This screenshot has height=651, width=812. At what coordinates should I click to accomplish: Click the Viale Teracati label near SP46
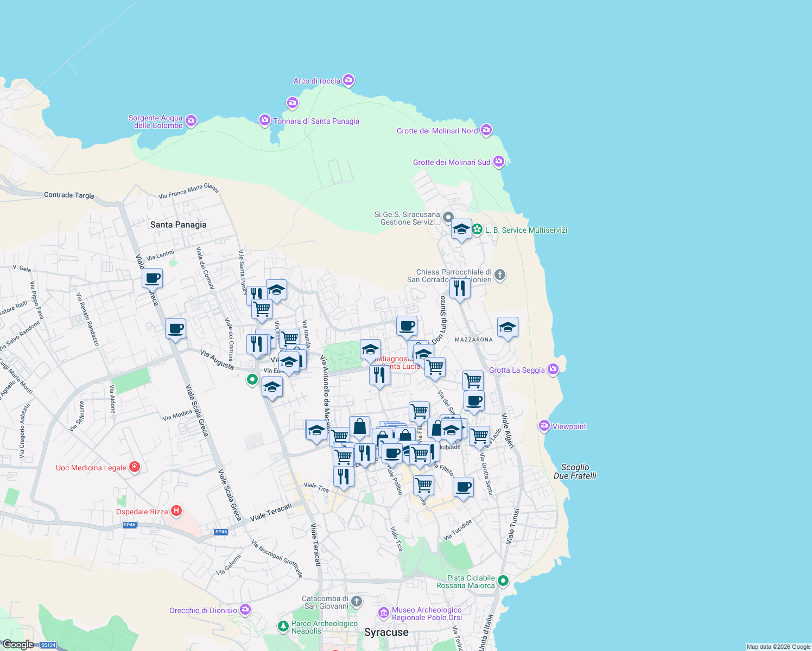click(271, 512)
